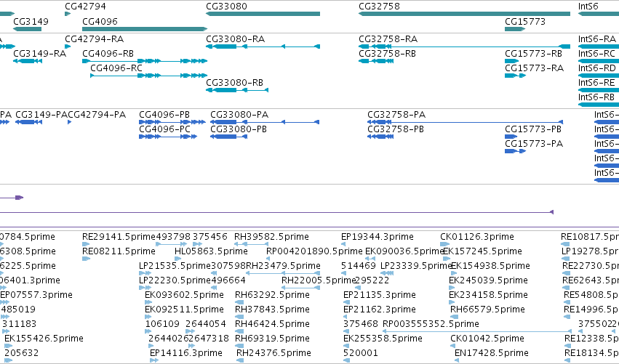Click EST label EP21162.3prime
Image resolution: width=619 pixels, height=364 pixels.
coord(380,310)
